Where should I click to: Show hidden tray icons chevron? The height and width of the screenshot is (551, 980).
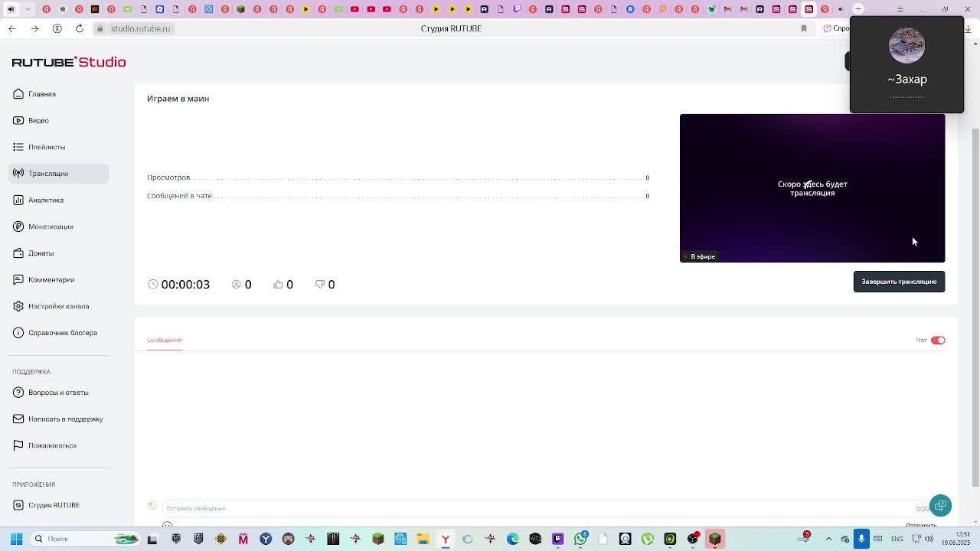coord(828,539)
